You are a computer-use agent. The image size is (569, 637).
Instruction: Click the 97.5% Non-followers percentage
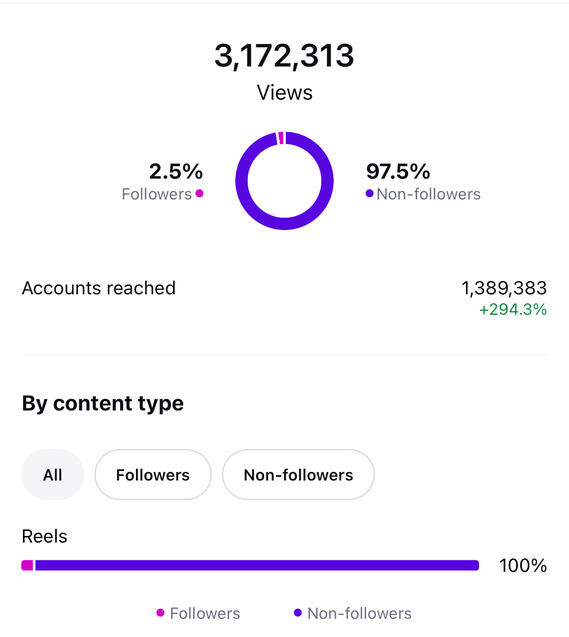click(x=398, y=171)
